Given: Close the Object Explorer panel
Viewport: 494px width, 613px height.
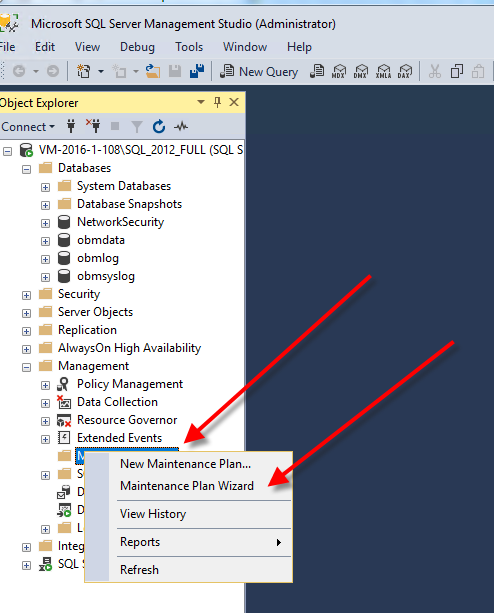Looking at the screenshot, I should point(234,102).
